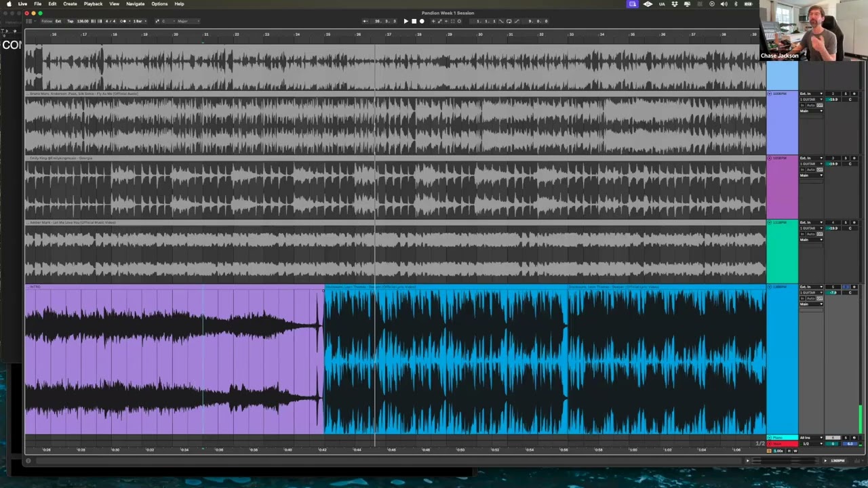
Task: Solo the 100BPM track with S button
Action: (846, 94)
